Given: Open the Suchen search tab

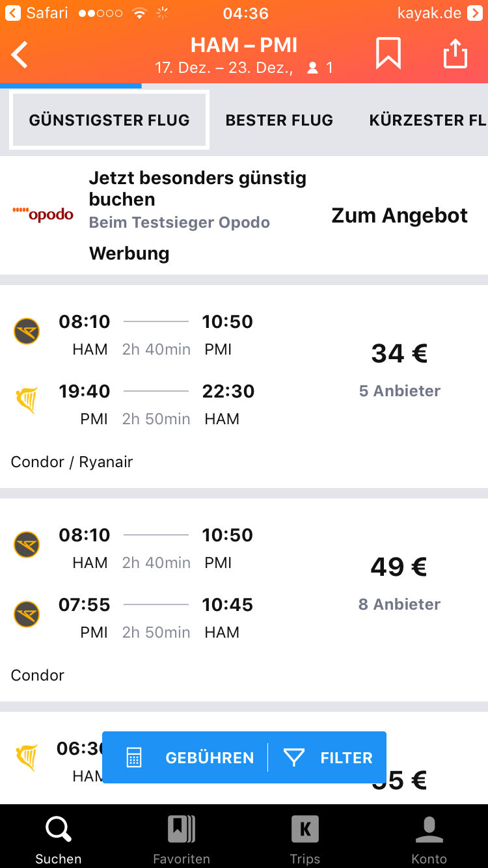Looking at the screenshot, I should pyautogui.click(x=59, y=839).
